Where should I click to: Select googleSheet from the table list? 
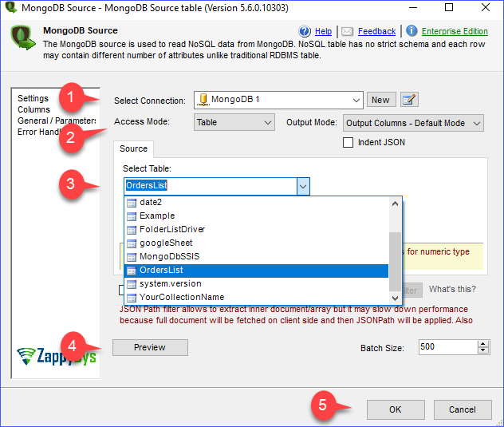256,243
